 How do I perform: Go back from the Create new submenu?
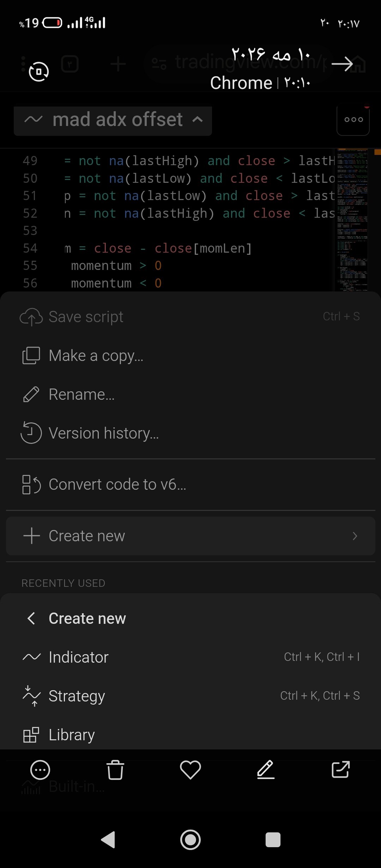(x=31, y=618)
